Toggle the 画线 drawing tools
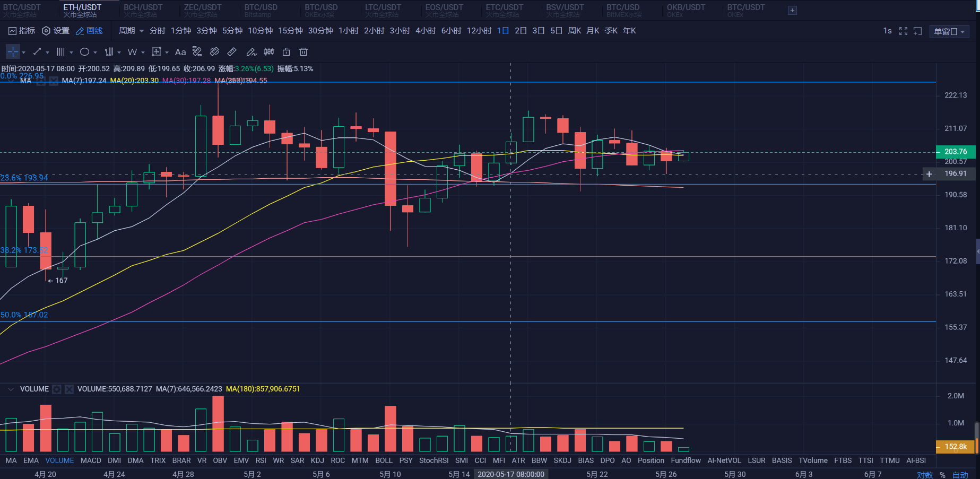This screenshot has width=980, height=479. (x=89, y=31)
